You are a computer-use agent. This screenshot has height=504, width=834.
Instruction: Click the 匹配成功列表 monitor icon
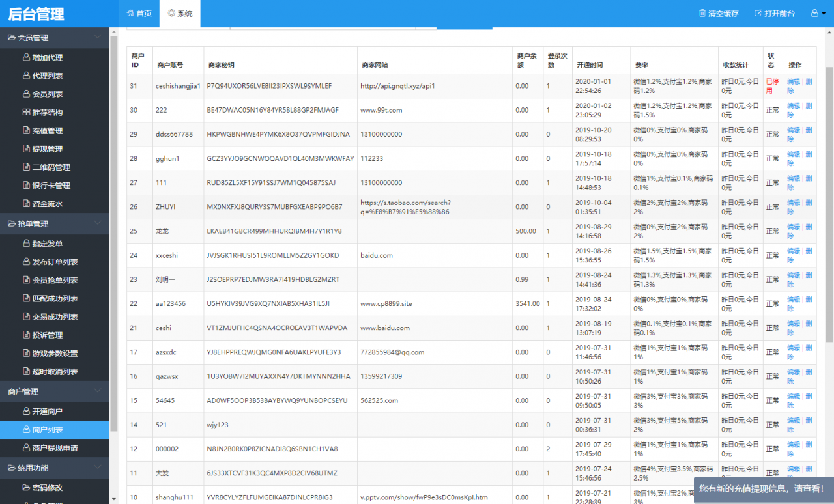(x=26, y=298)
